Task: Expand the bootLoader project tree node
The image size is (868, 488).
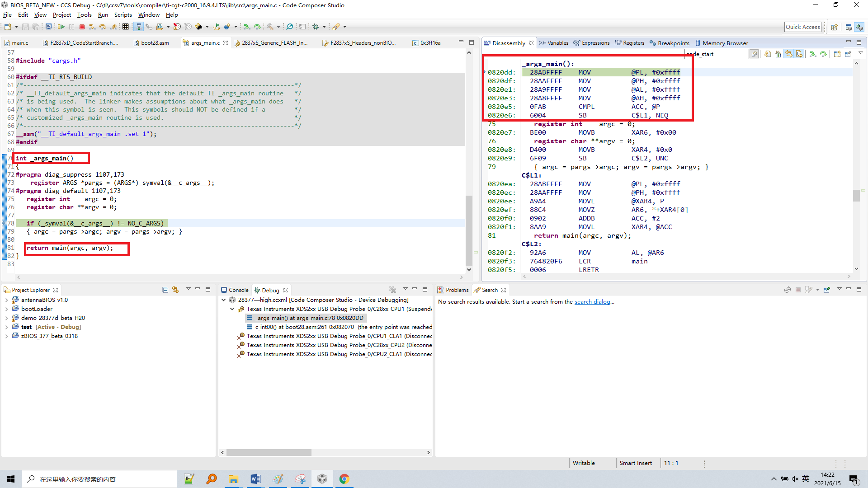Action: pos(6,309)
